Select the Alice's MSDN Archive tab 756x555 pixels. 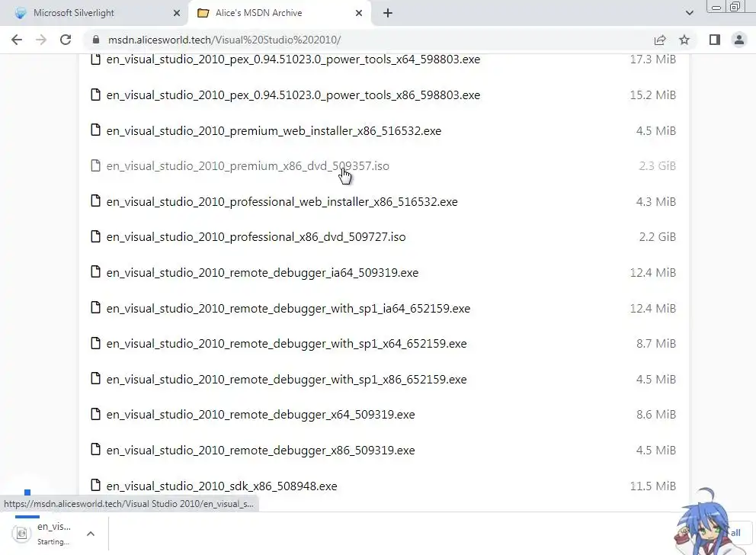click(x=280, y=13)
